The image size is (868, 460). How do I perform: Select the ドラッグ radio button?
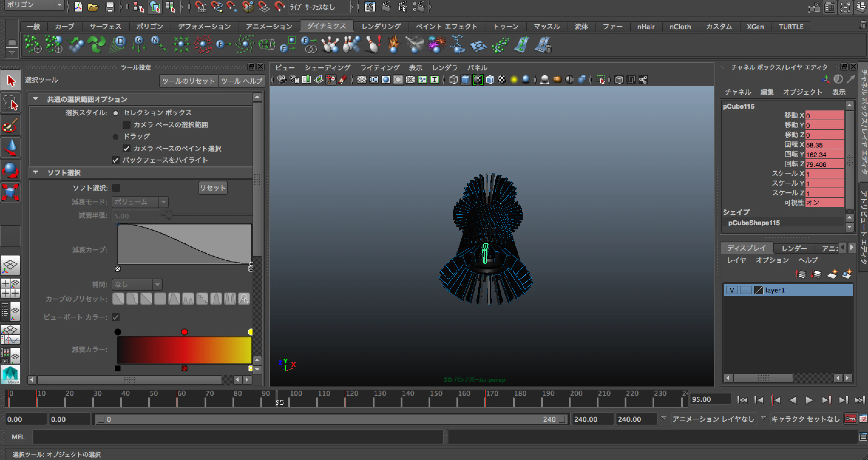pos(116,137)
